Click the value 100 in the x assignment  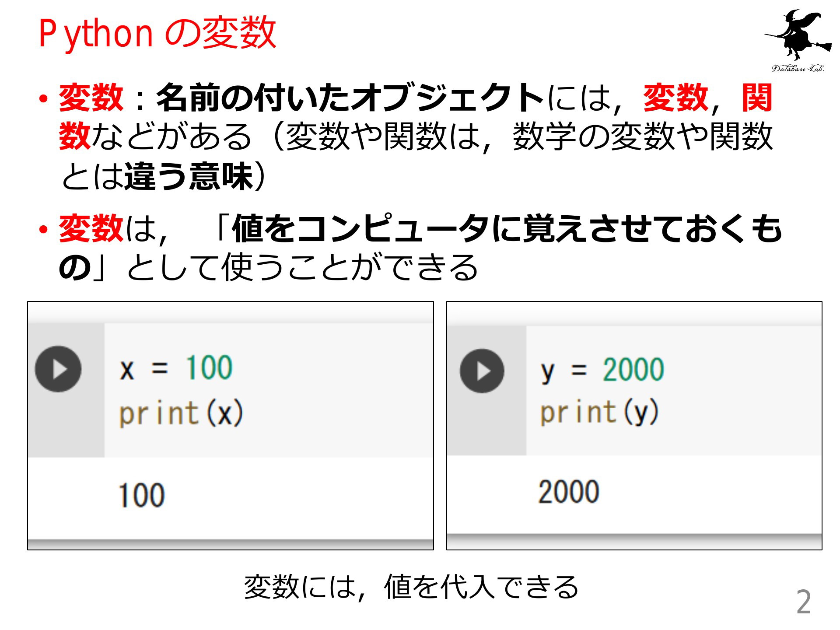[209, 367]
